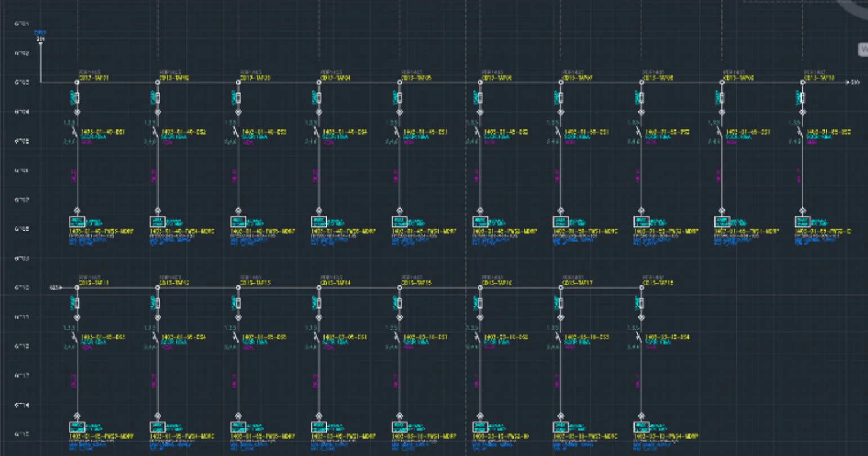
Task: Select the DS4 switch tag on TAP18 branch
Action: click(x=667, y=337)
